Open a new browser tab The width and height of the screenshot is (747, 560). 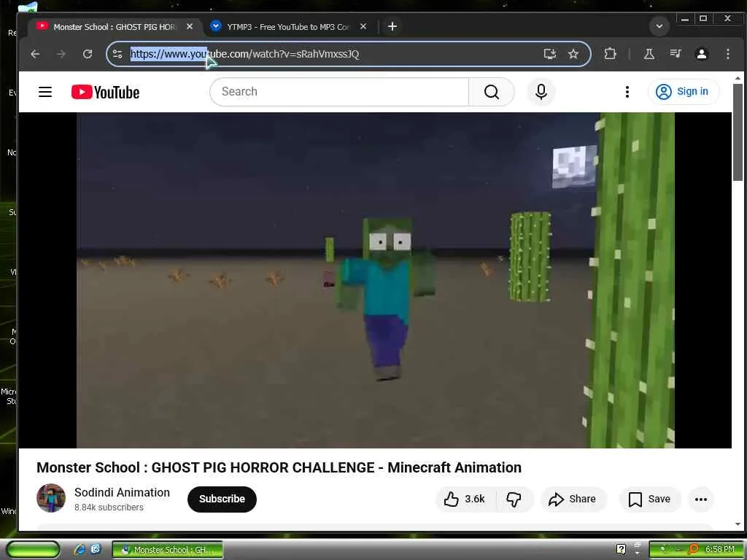click(x=392, y=27)
